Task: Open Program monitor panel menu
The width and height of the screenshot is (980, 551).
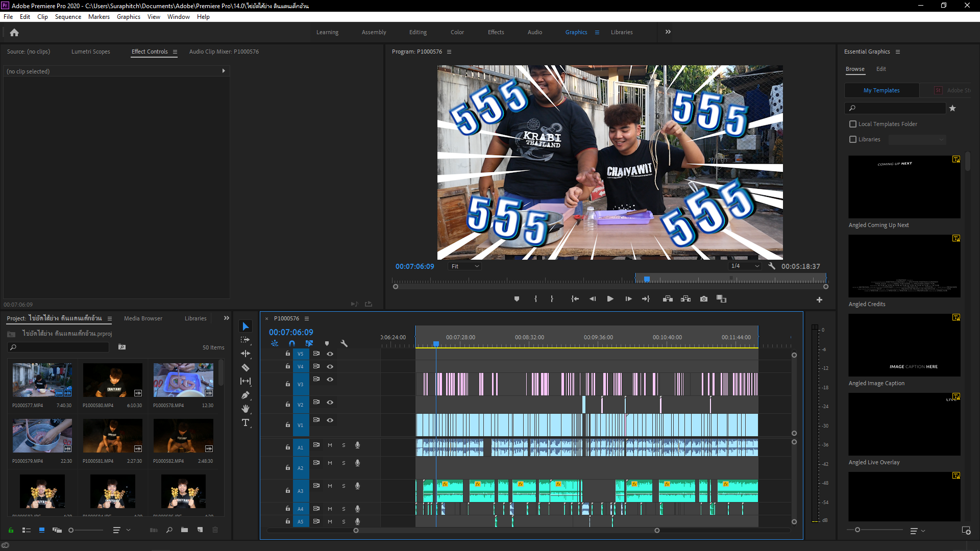Action: [449, 52]
